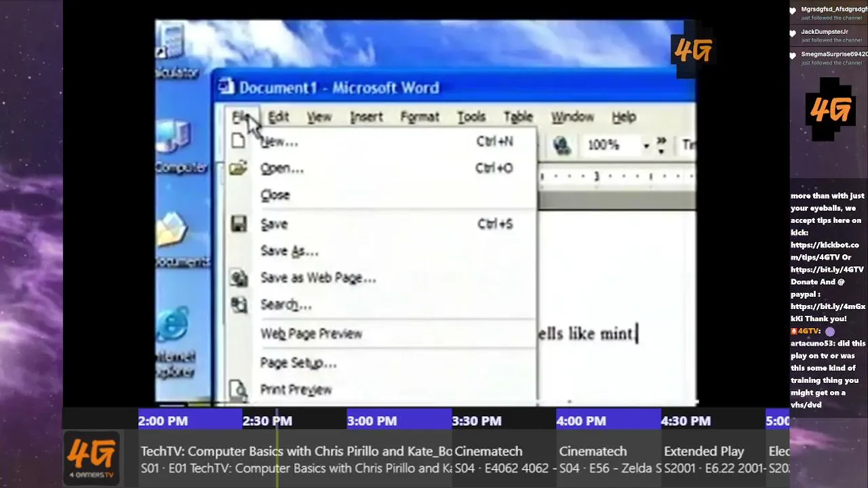Image resolution: width=868 pixels, height=488 pixels.
Task: Click the Print Preview magnifier icon
Action: pyautogui.click(x=238, y=390)
